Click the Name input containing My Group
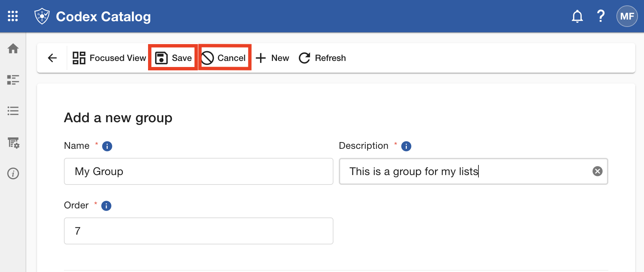Screen dimensions: 644x272 coord(199,171)
